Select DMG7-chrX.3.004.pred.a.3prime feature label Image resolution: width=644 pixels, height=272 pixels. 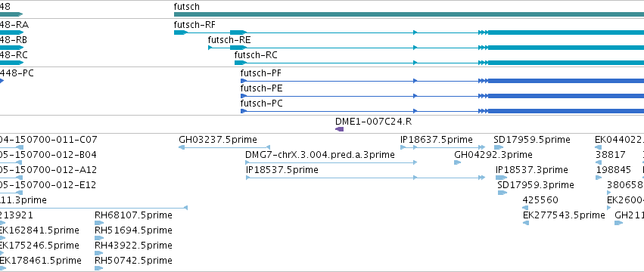click(320, 155)
